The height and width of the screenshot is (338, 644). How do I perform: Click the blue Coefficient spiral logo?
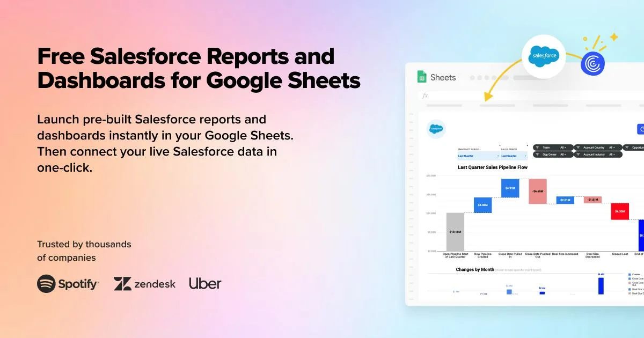[592, 63]
